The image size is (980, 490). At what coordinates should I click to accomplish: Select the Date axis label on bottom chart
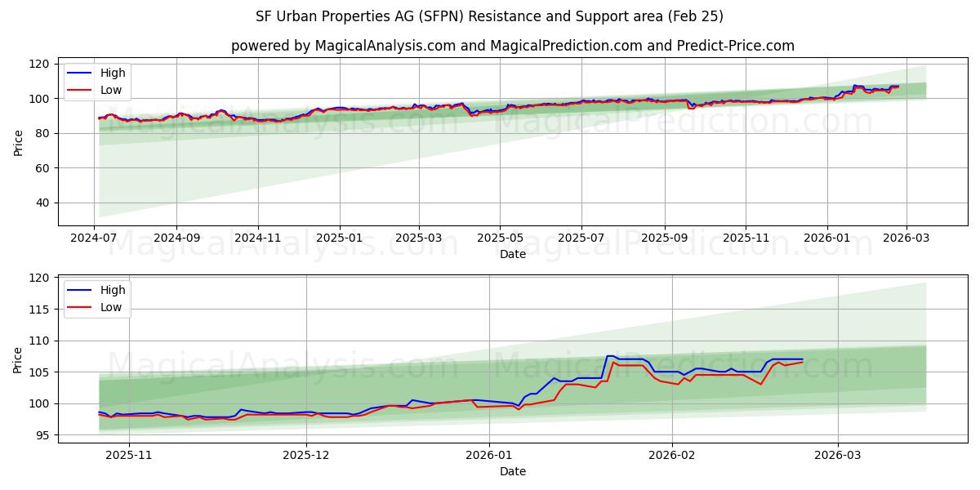(512, 471)
